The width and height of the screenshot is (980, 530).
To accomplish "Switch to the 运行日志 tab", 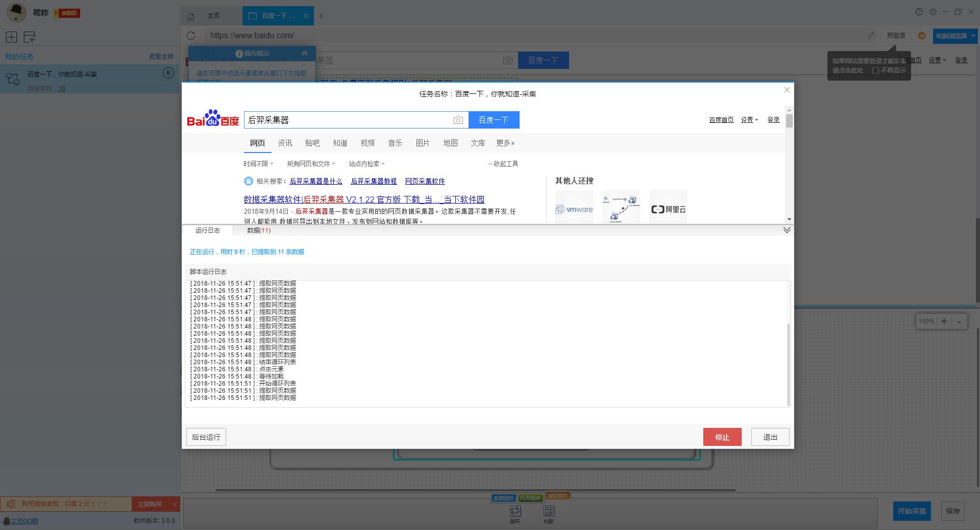I will [x=207, y=231].
